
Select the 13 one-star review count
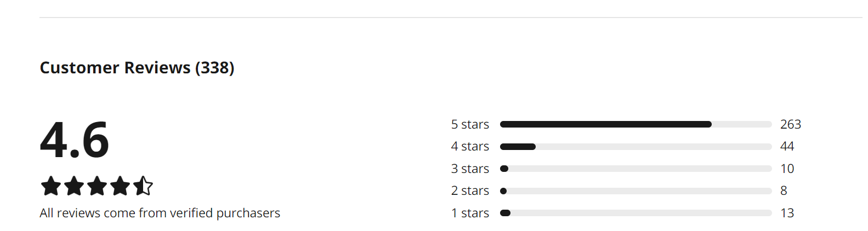[787, 213]
